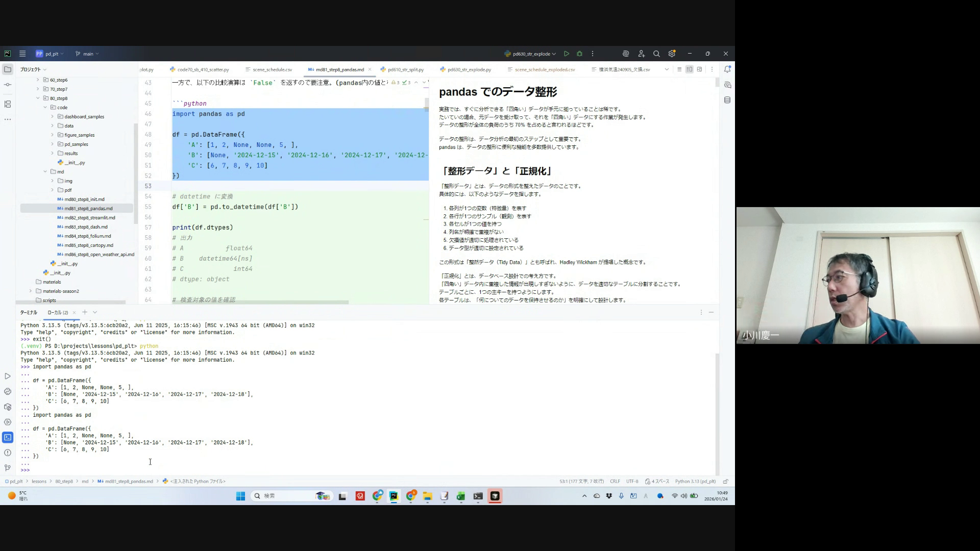Switch to preview-only view mode

(x=699, y=69)
